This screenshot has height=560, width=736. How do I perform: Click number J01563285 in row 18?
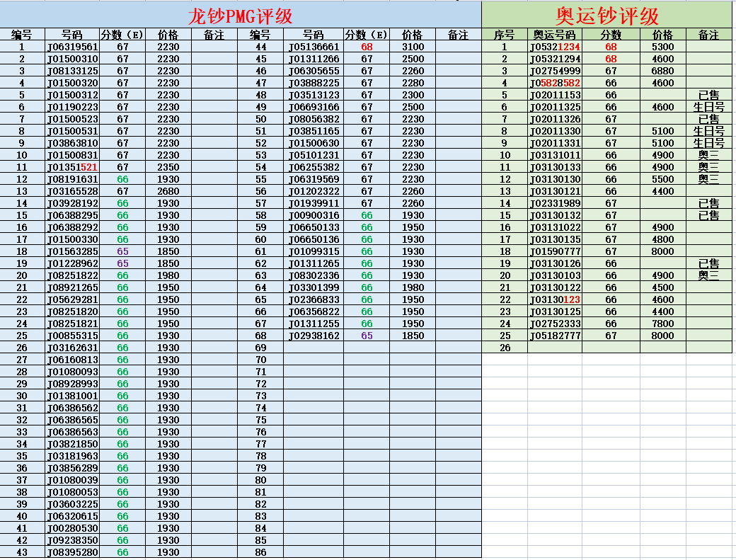click(x=72, y=251)
